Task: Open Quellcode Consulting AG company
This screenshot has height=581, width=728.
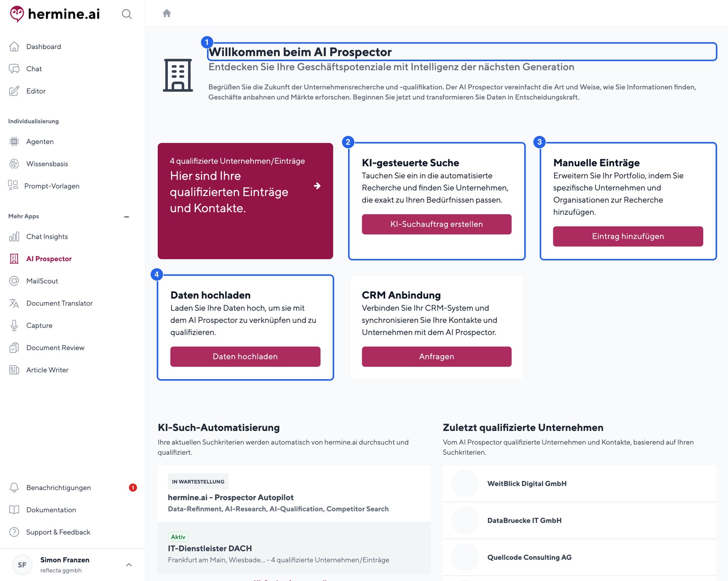Action: (x=579, y=557)
